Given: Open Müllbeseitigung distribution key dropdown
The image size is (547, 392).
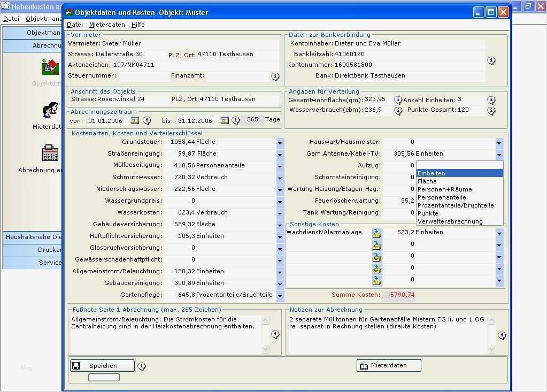Looking at the screenshot, I should coord(280,166).
